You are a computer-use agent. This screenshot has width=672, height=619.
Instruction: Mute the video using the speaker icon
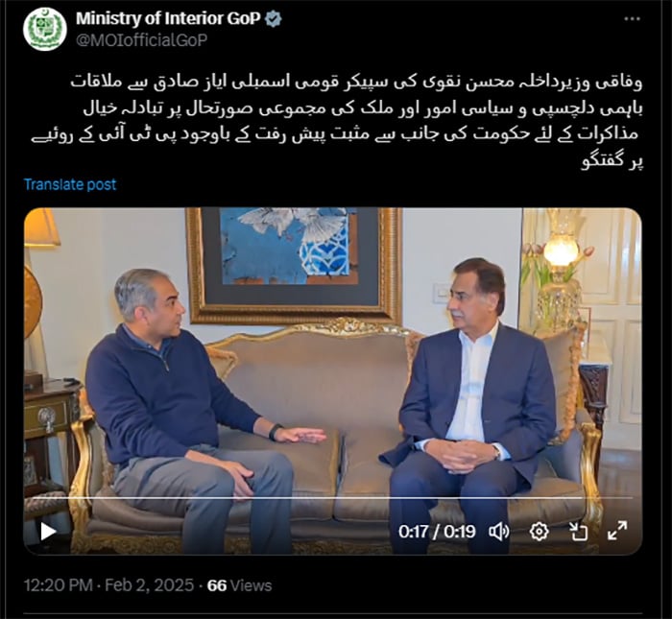pyautogui.click(x=499, y=532)
